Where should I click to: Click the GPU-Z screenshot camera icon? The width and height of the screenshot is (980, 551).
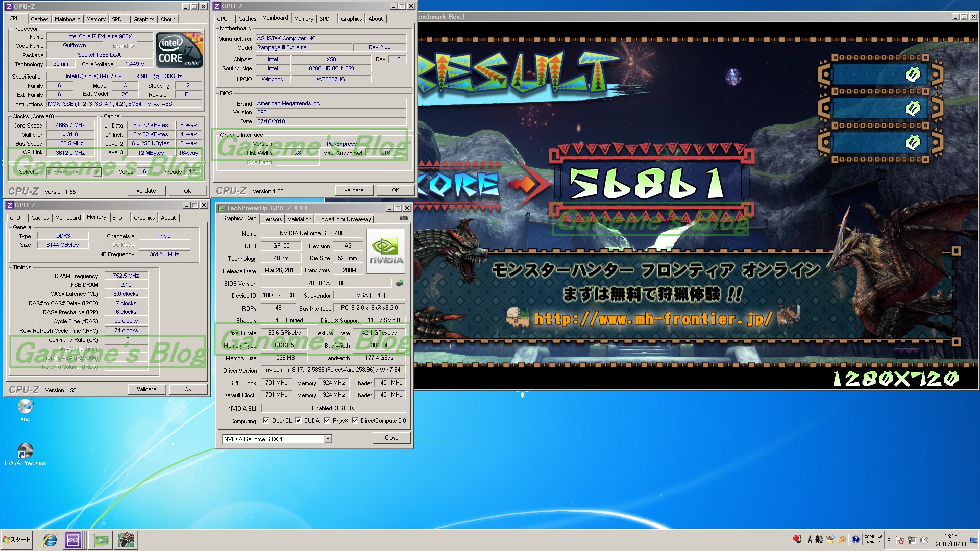tap(403, 218)
